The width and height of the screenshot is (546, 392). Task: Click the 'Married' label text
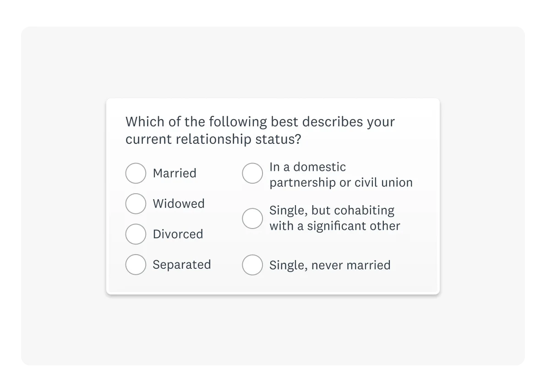[x=175, y=173]
